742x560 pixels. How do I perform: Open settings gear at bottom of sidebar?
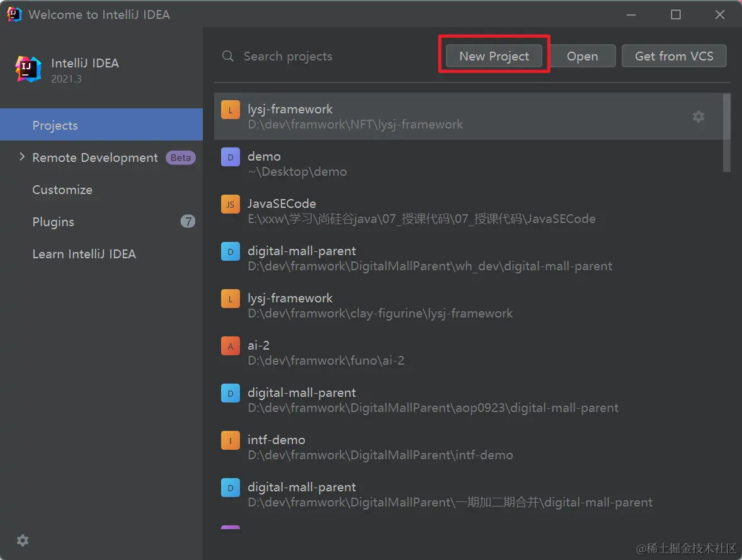click(23, 540)
